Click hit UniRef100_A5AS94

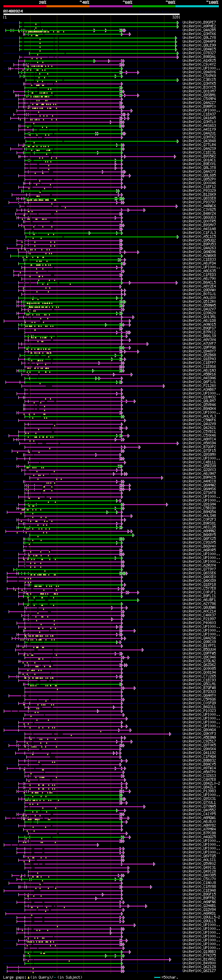coord(199,443)
